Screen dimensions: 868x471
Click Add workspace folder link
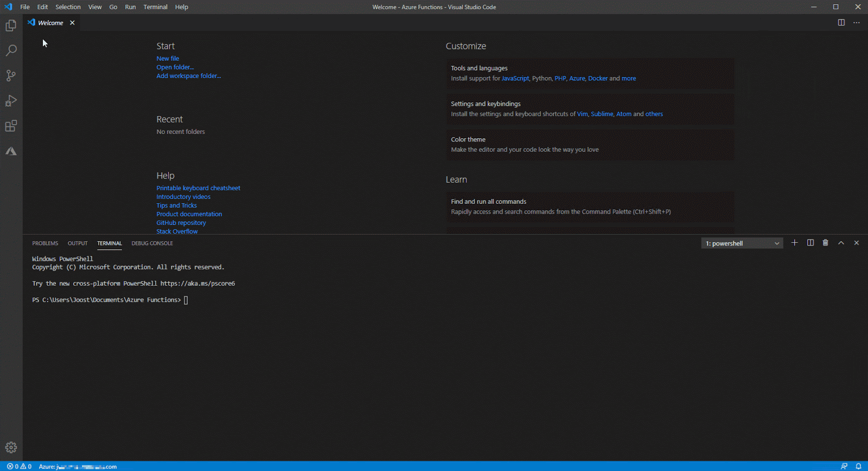pos(189,76)
